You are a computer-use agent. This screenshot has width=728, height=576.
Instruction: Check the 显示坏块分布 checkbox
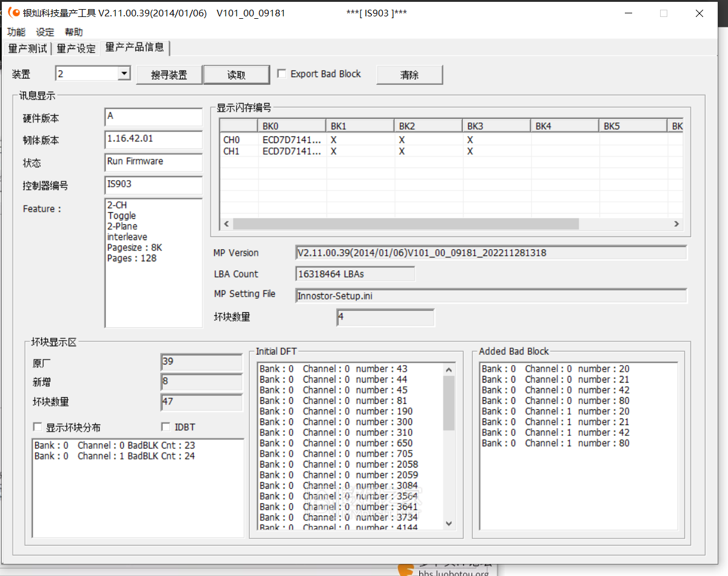pos(38,427)
